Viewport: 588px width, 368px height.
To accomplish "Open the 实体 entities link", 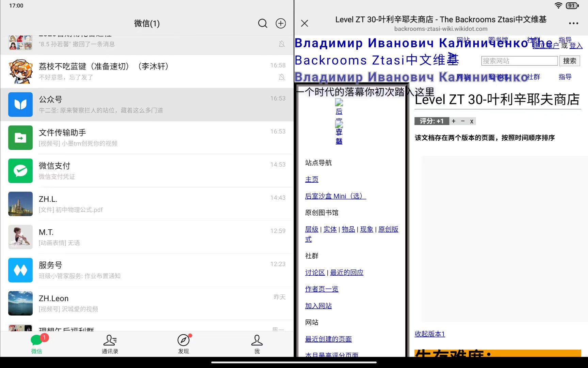I will coord(330,229).
